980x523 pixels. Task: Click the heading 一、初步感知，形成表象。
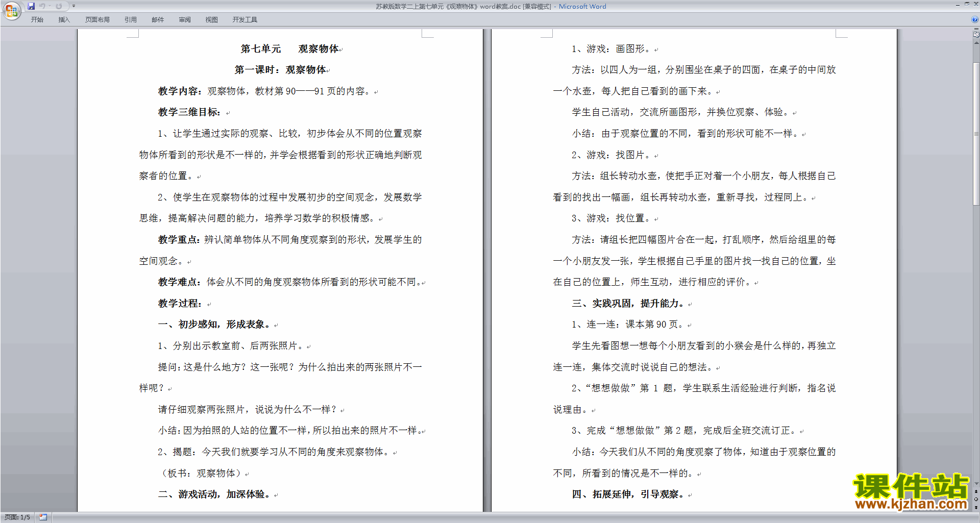coord(214,325)
